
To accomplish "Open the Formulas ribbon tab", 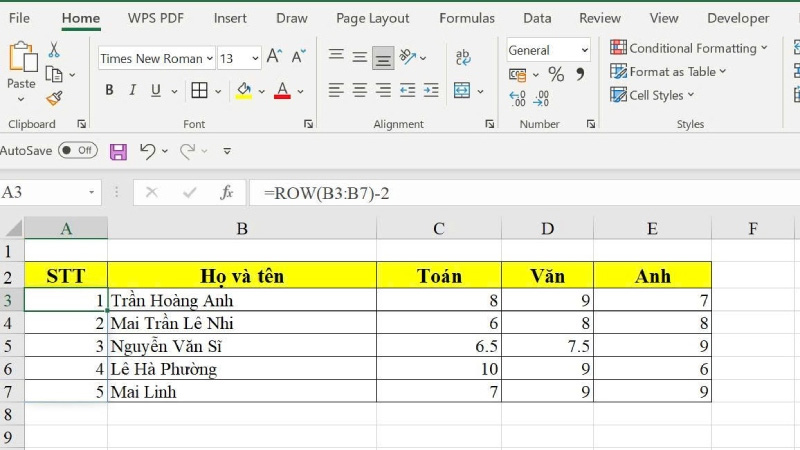I will tap(466, 18).
